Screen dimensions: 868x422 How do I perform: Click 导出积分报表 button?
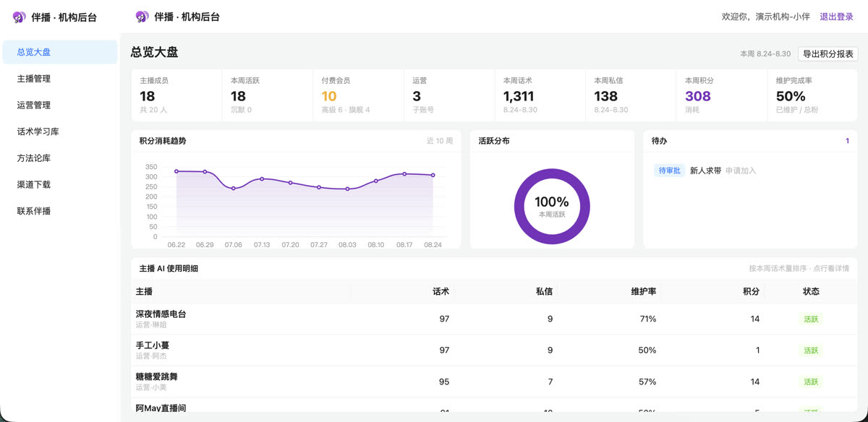point(827,53)
